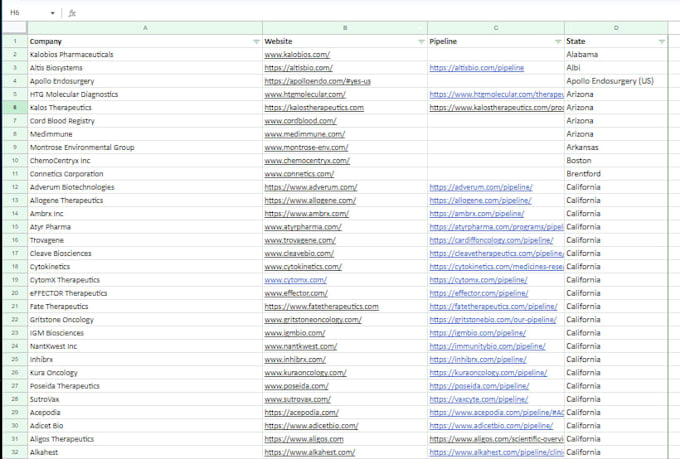
Task: Select the eFFECTOR Therapeutics cell
Action: (145, 293)
